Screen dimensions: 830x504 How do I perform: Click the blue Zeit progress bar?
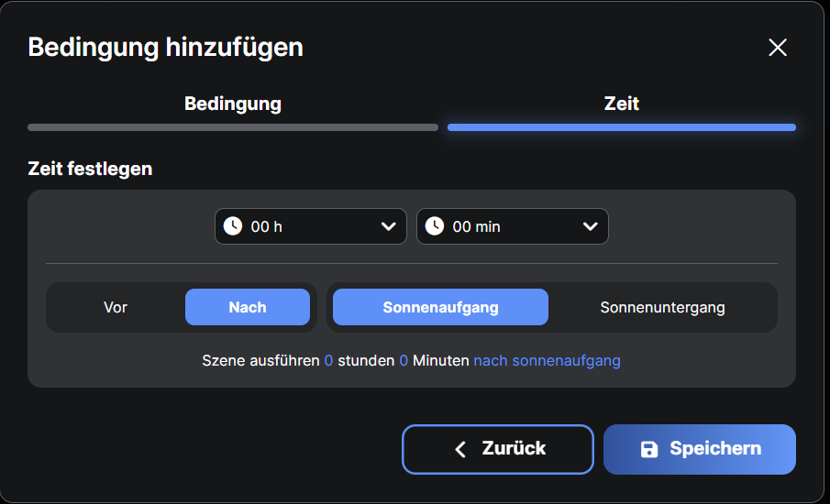621,127
